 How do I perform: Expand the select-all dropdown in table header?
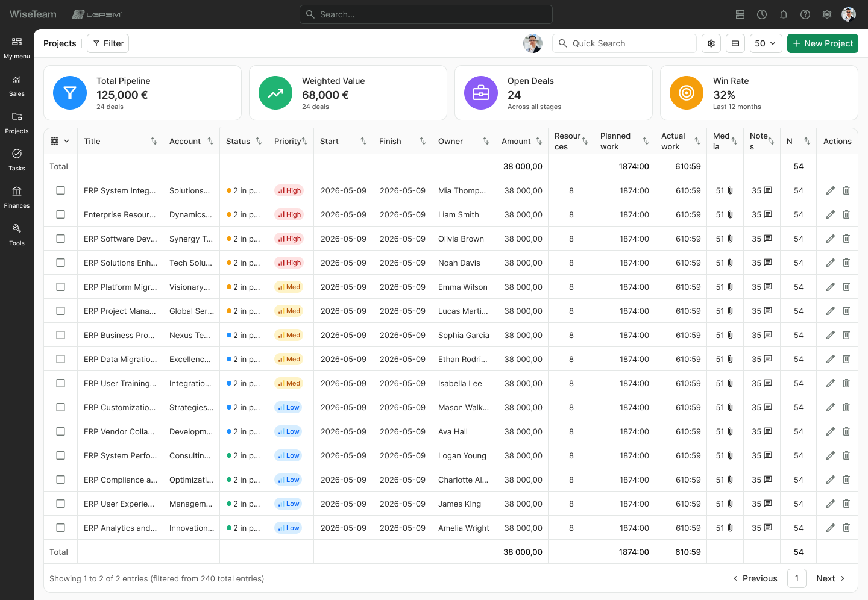click(66, 141)
